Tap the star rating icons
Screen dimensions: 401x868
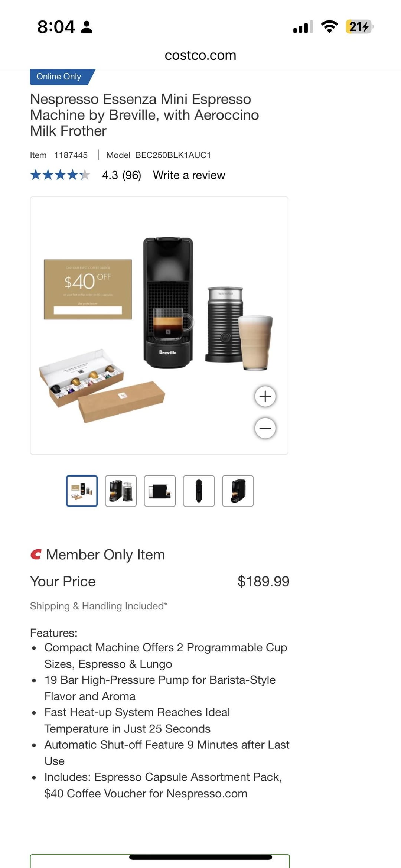(60, 175)
